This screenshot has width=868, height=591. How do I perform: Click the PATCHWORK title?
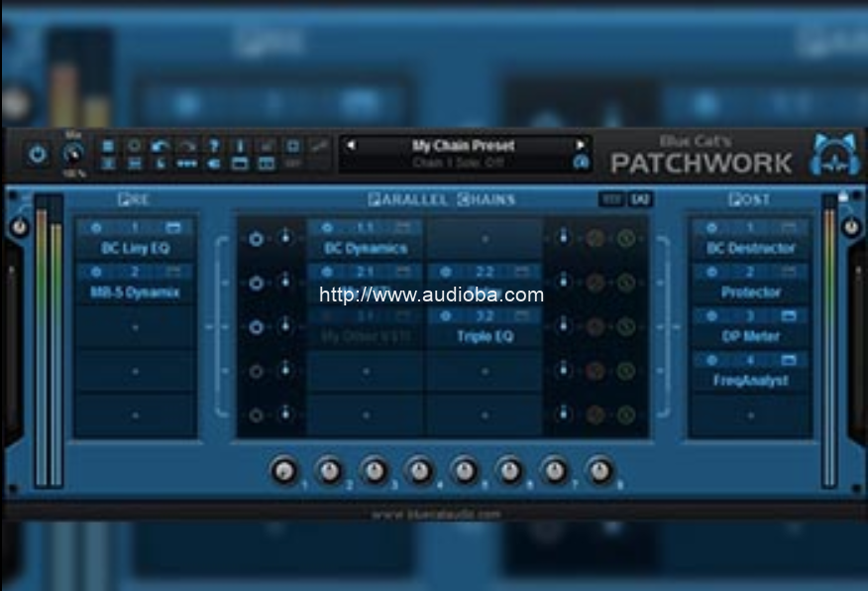coord(702,164)
